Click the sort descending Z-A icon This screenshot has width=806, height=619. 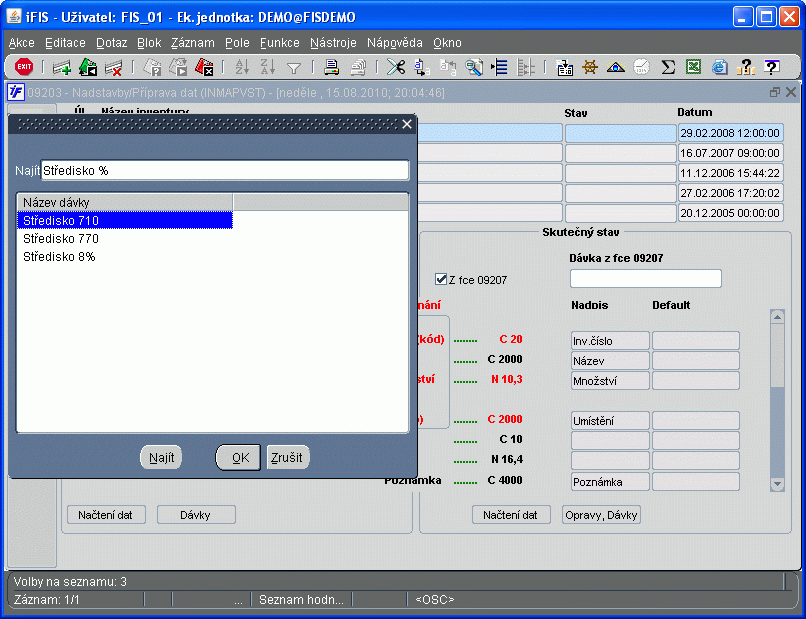267,67
